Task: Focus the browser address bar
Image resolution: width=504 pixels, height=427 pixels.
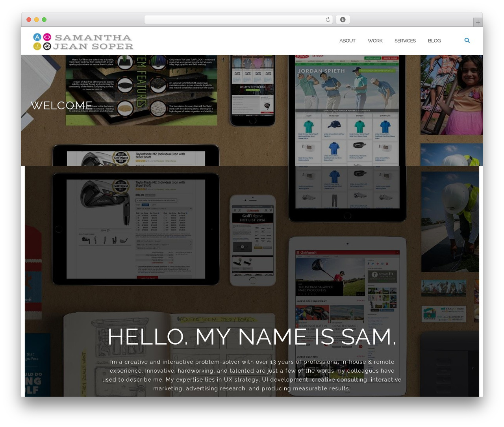Action: point(239,20)
